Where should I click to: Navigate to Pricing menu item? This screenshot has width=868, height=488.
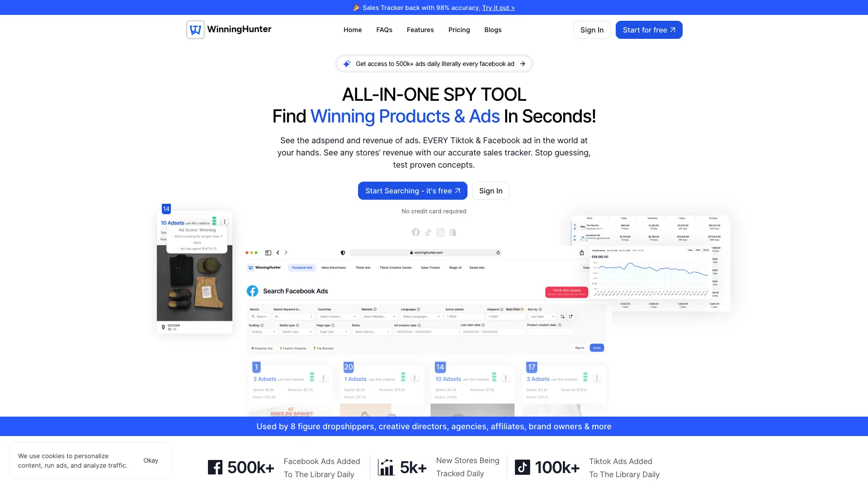(459, 30)
